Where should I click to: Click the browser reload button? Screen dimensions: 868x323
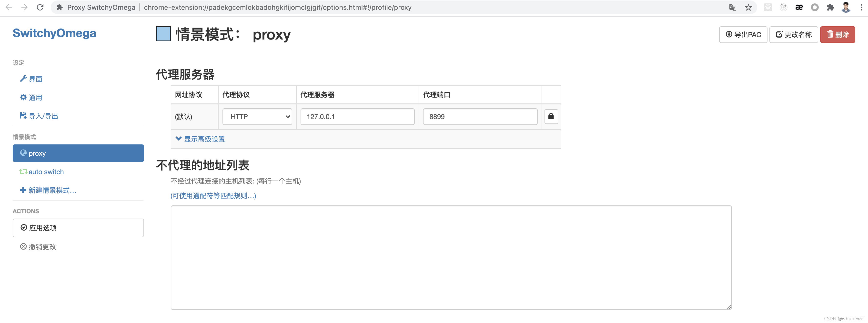pyautogui.click(x=40, y=7)
